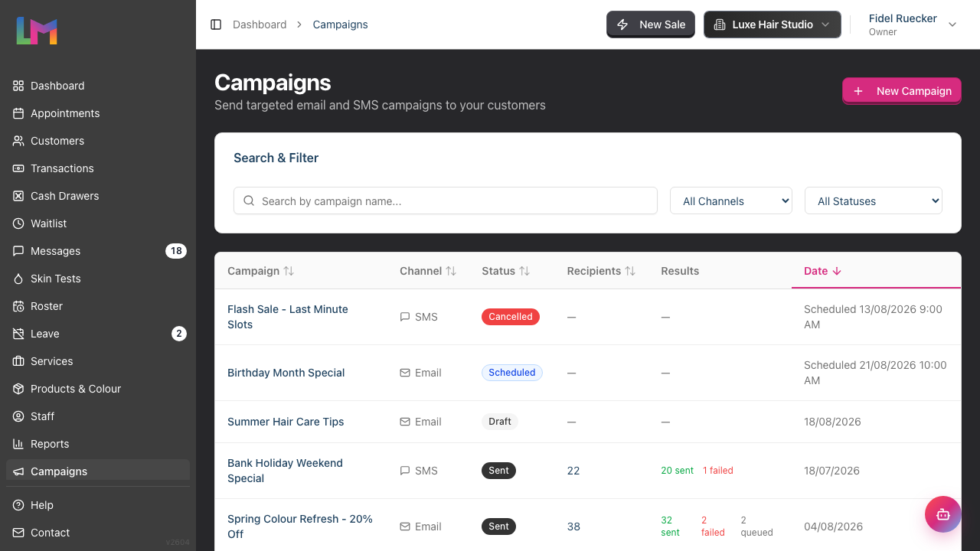Expand the Luxe Hair Studio location selector
This screenshot has height=551, width=980.
(773, 24)
